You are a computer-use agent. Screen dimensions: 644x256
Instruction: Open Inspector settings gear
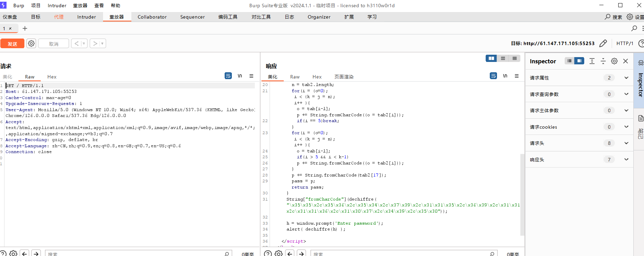pos(614,61)
